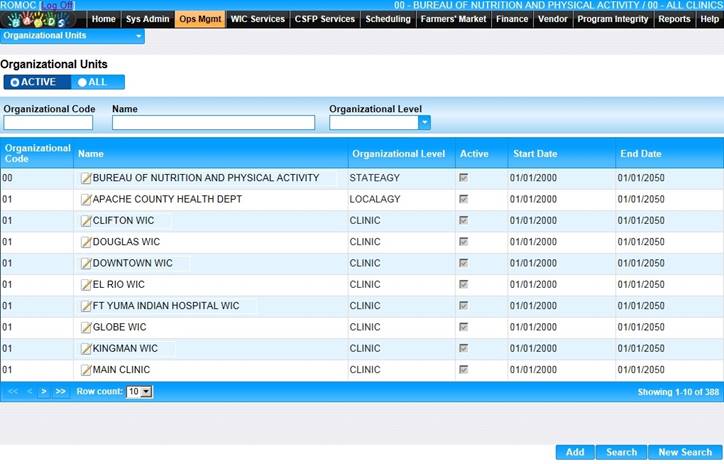Click the Add button
Viewport: 724px width, 464px height.
(x=575, y=452)
